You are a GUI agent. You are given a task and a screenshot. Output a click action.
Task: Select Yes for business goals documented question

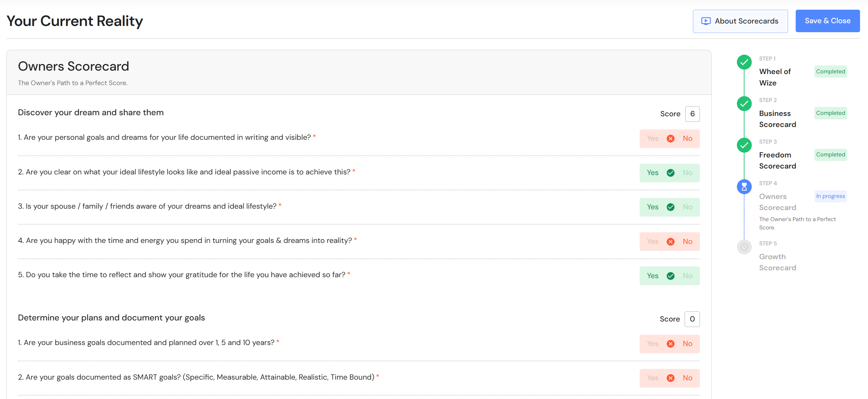(x=652, y=344)
